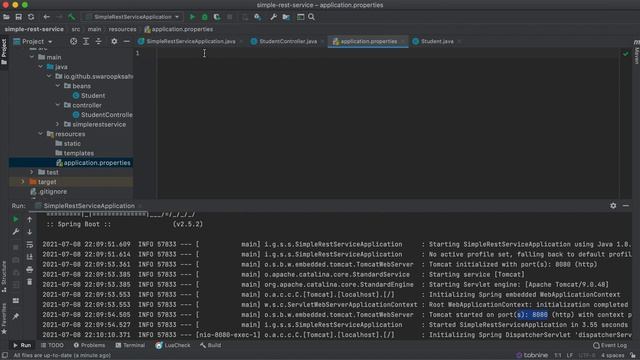Image resolution: width=640 pixels, height=360 pixels.
Task: Click the application.properties breadcrumb
Action: point(179,29)
